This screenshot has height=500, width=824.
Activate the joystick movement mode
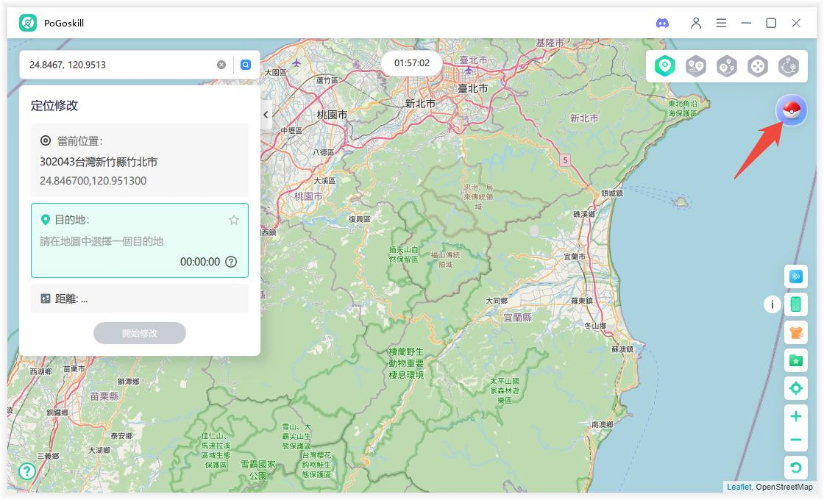[x=758, y=66]
